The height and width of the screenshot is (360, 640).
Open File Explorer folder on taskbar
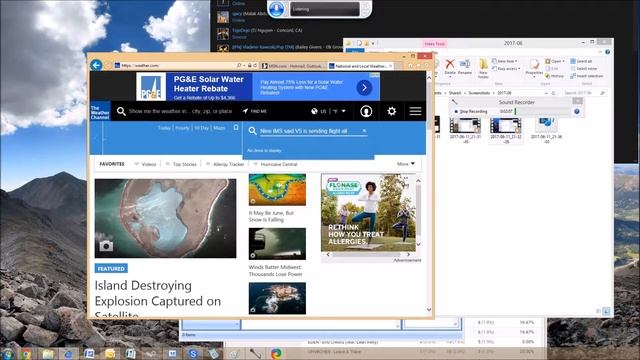(48, 354)
